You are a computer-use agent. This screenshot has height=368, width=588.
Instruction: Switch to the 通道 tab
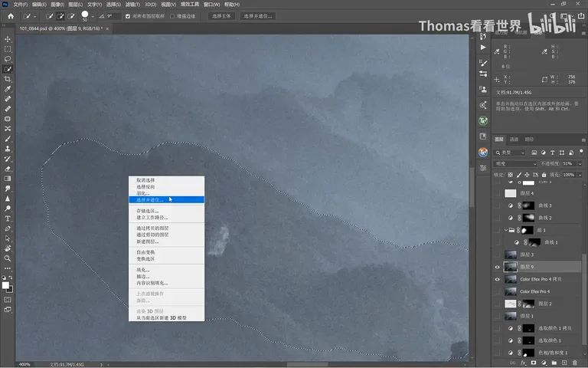pos(514,140)
